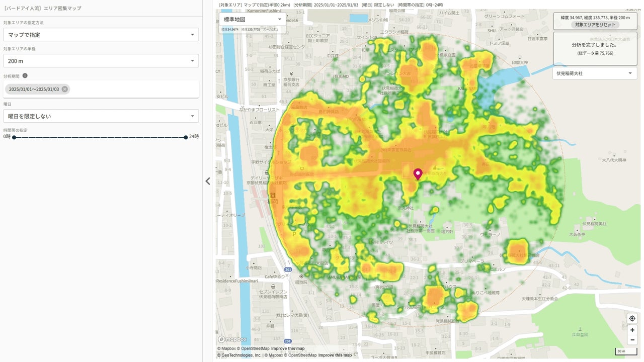Click the magenta location pin on the map
This screenshot has height=362, width=644.
pyautogui.click(x=418, y=174)
